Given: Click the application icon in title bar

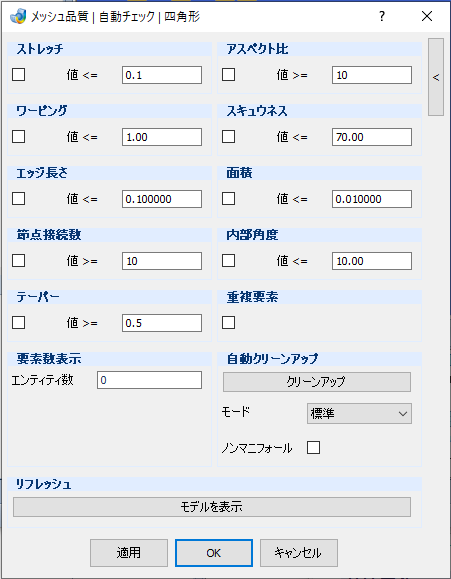Looking at the screenshot, I should tap(18, 17).
